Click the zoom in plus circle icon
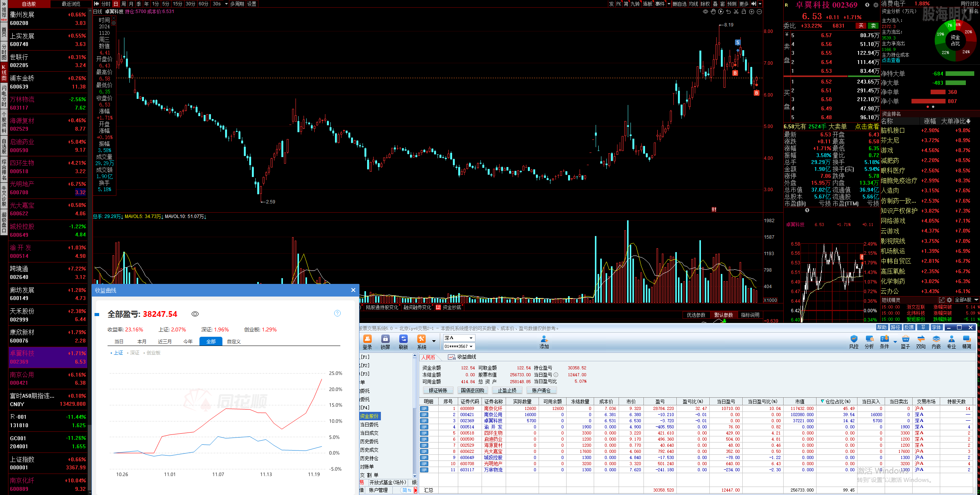 pos(751,12)
